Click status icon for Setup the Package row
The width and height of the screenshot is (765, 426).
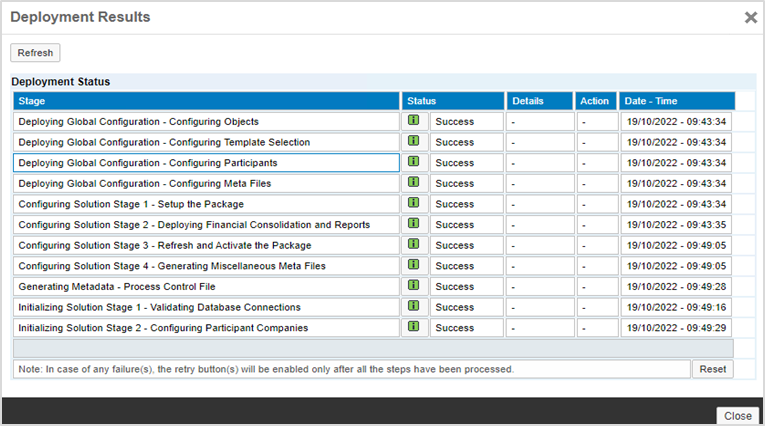[x=413, y=204]
